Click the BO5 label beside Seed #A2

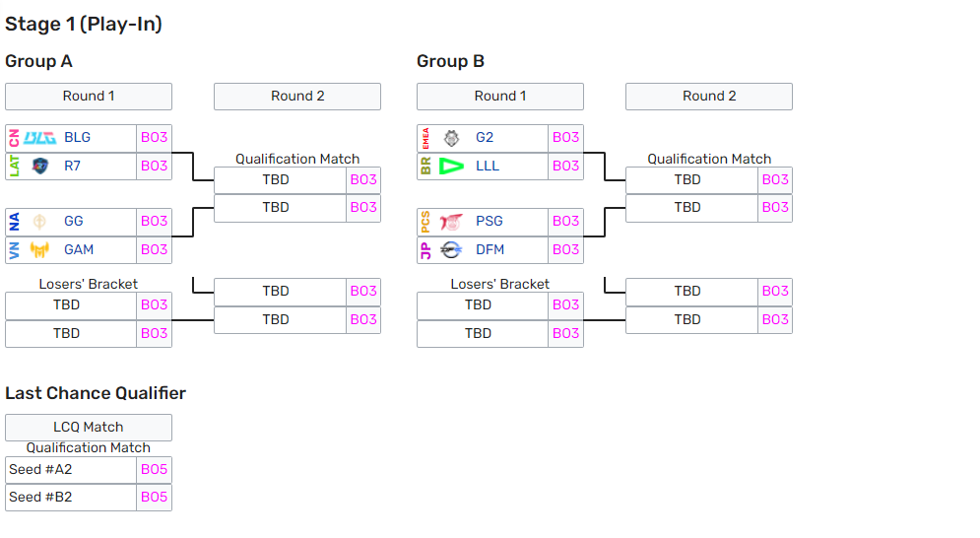tap(154, 470)
